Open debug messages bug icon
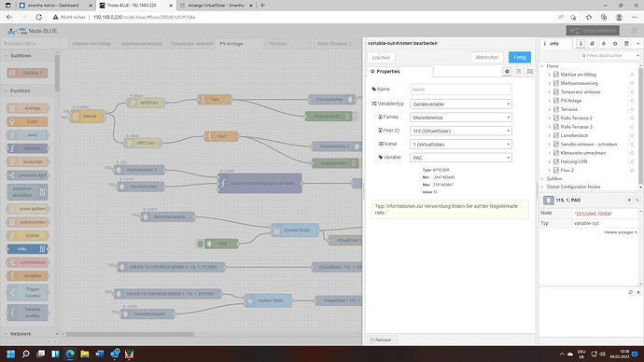644x362 pixels. (603, 44)
